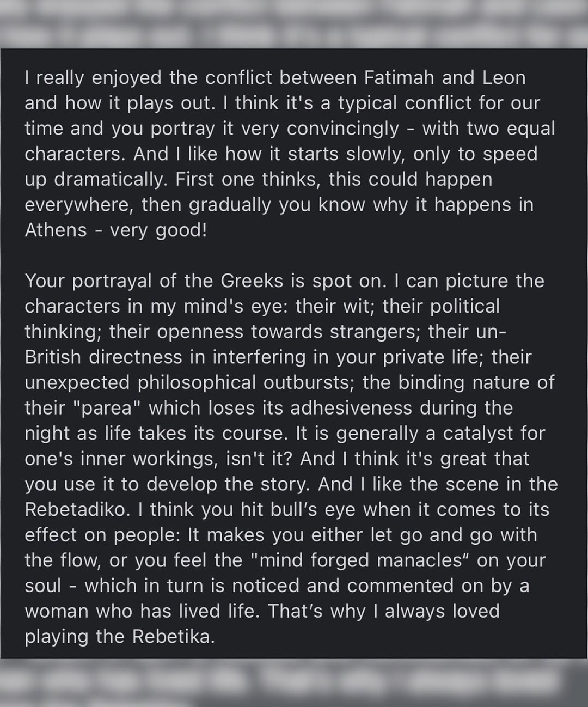
Task: Click the name "Leon" in the text
Action: (x=504, y=77)
